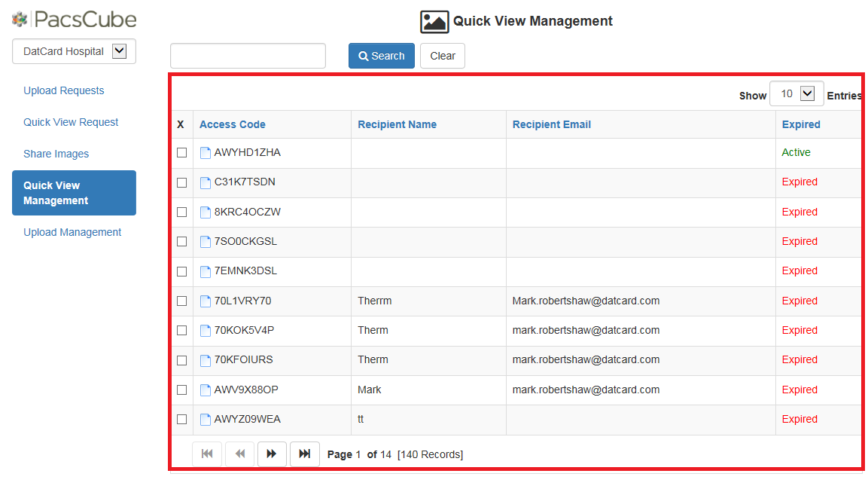
Task: Tick the checkbox for AWYHD1ZHA
Action: pyautogui.click(x=181, y=152)
